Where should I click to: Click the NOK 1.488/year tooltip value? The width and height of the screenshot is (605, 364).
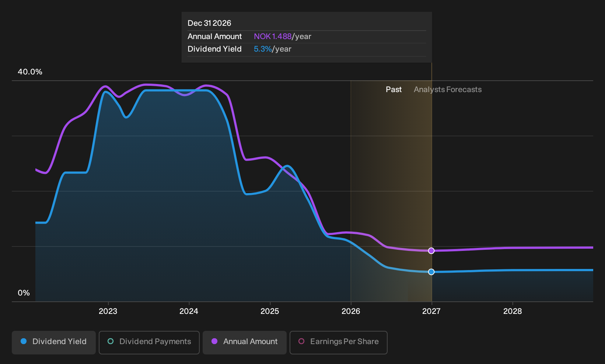pyautogui.click(x=283, y=36)
